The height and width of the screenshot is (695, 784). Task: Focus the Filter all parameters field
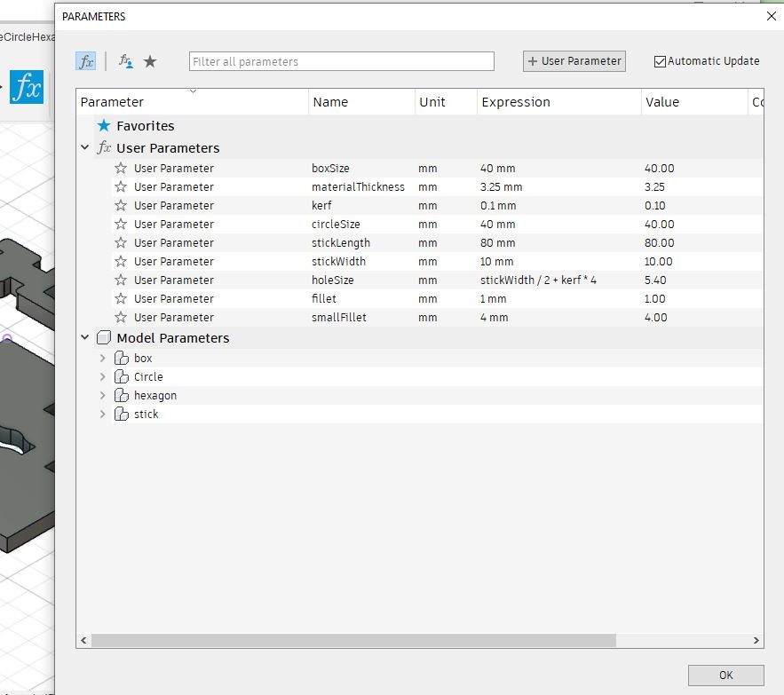pyautogui.click(x=342, y=61)
